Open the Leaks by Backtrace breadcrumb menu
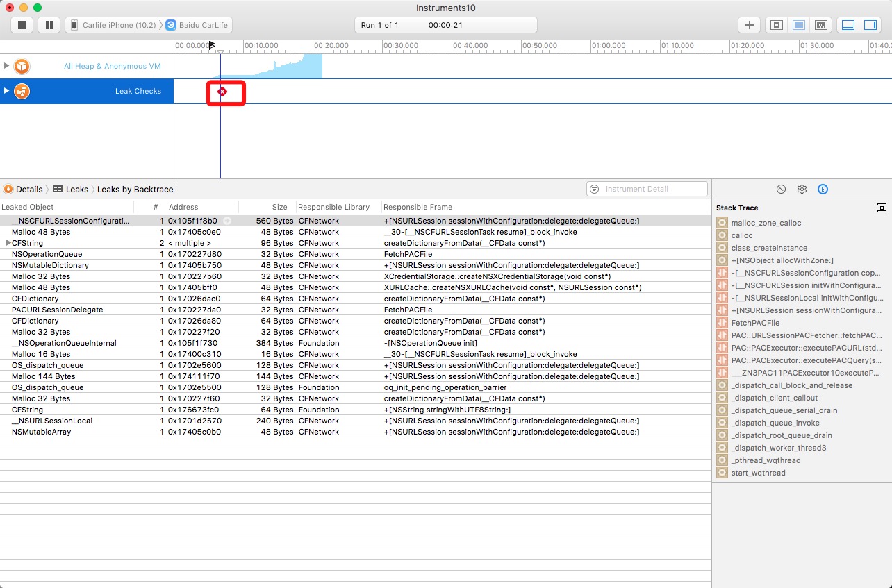Screen dimensions: 892x588 135,190
